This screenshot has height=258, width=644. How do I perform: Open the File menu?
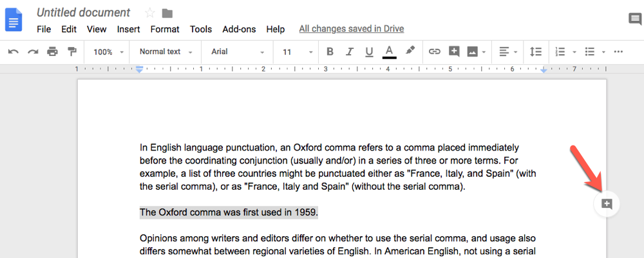click(44, 29)
